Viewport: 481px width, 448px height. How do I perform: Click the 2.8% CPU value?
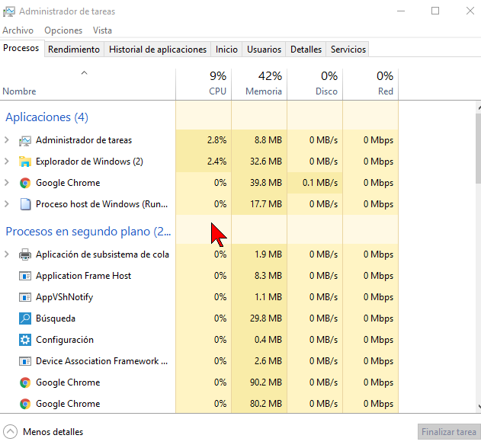216,140
